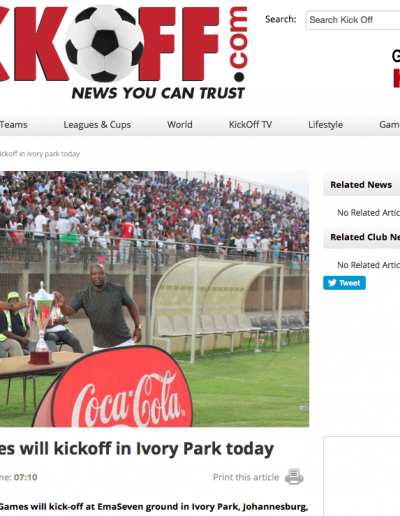The width and height of the screenshot is (400, 516).
Task: Go to KickOff TV section
Action: pyautogui.click(x=250, y=125)
